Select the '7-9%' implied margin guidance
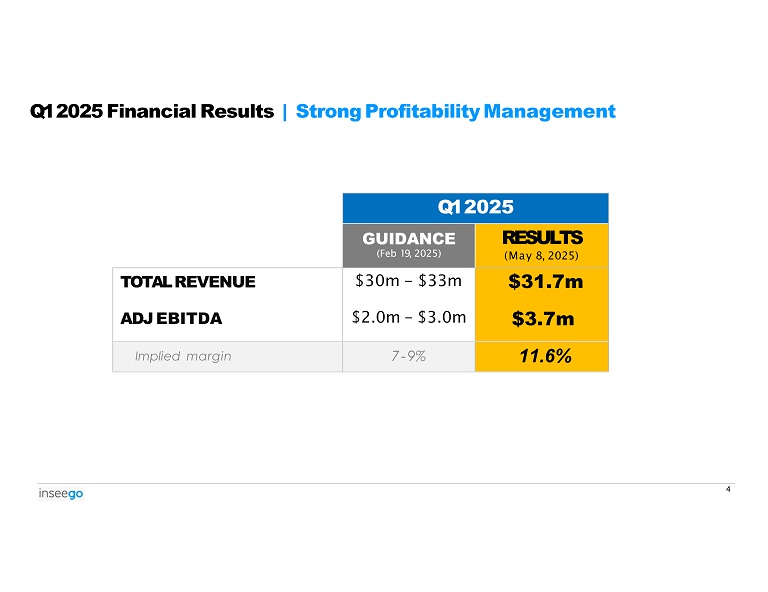Viewport: 768px width, 592px height. pyautogui.click(x=407, y=356)
